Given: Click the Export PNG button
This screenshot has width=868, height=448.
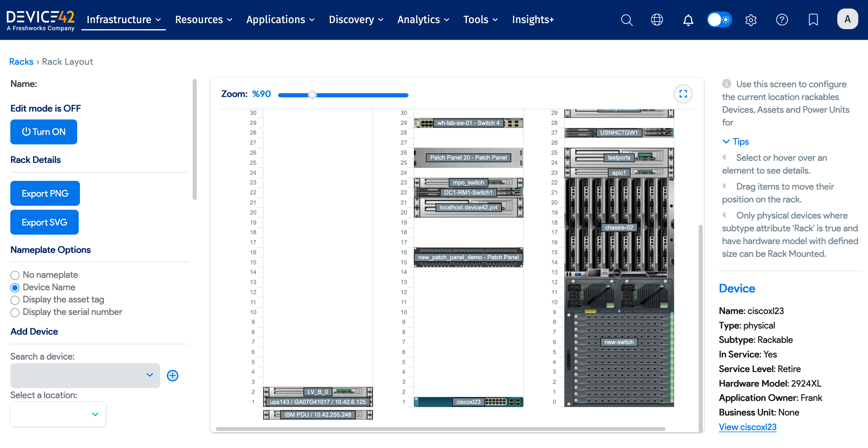Looking at the screenshot, I should [x=45, y=193].
